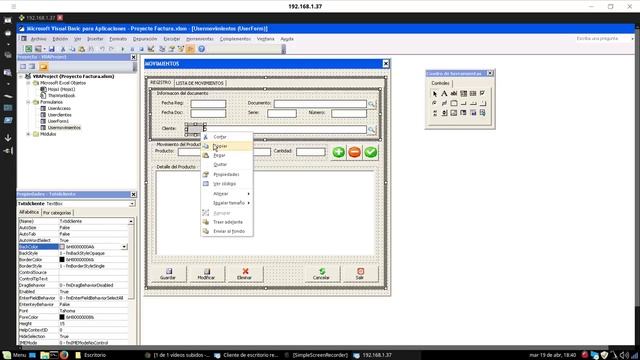
Task: Expand the Módulos folder
Action: 29,134
